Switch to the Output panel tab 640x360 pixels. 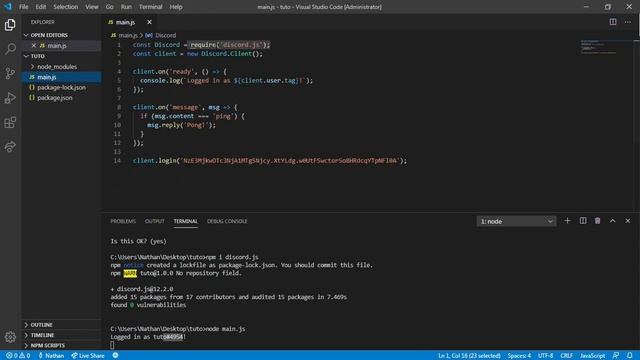coord(154,221)
